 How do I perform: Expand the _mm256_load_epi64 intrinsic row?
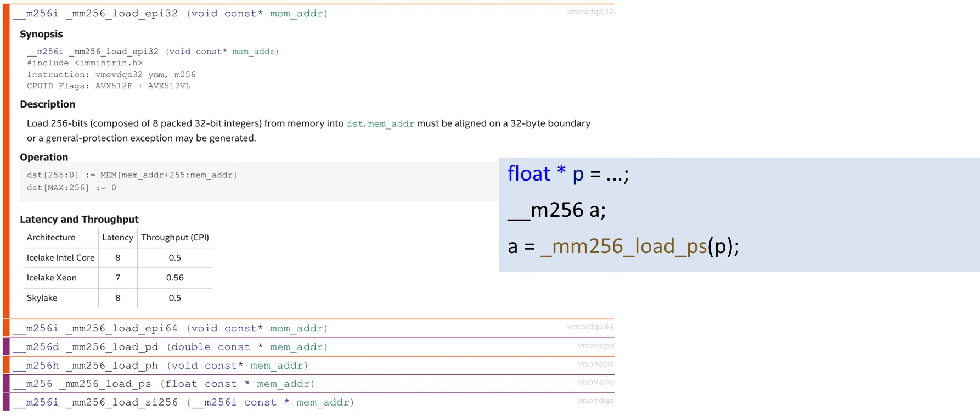coord(170,329)
